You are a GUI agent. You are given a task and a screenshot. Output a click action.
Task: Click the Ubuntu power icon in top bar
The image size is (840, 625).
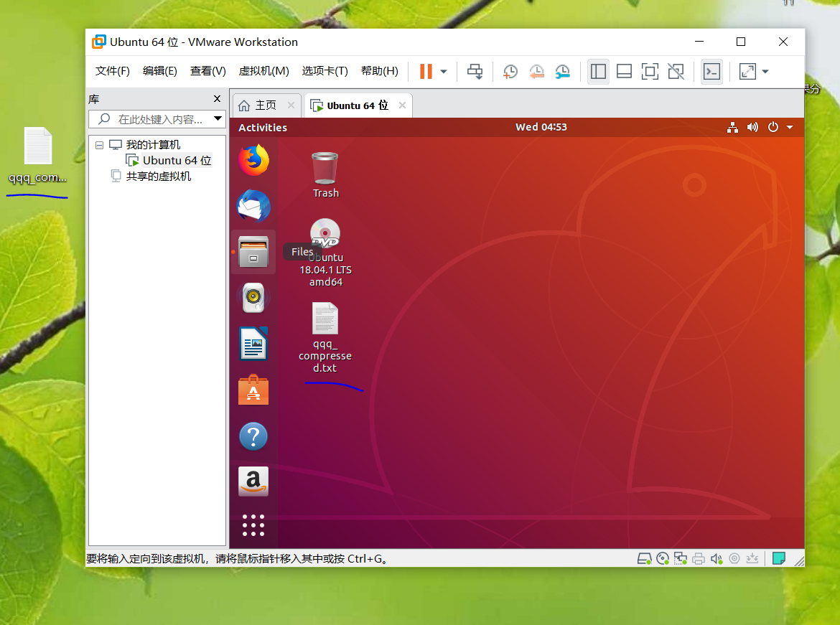(x=773, y=128)
